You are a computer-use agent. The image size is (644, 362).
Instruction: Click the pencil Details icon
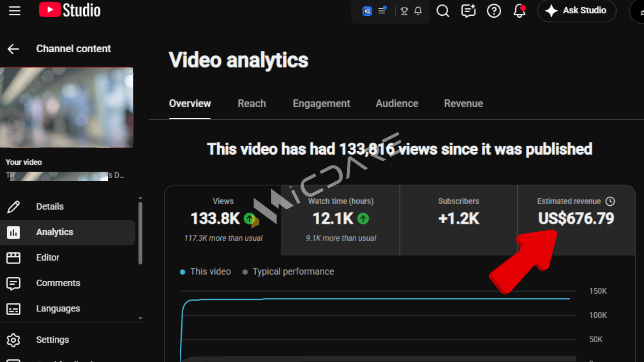(x=13, y=207)
